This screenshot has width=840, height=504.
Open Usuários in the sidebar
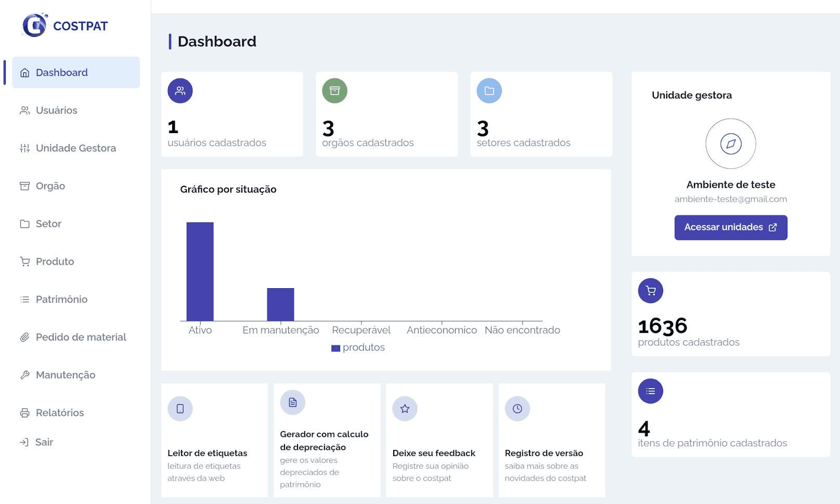coord(56,110)
